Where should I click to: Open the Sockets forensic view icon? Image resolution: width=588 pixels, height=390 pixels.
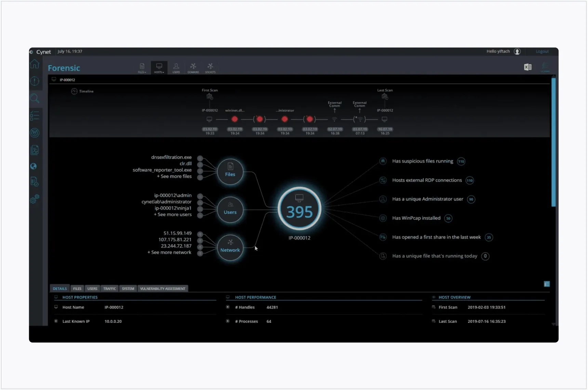coord(210,68)
